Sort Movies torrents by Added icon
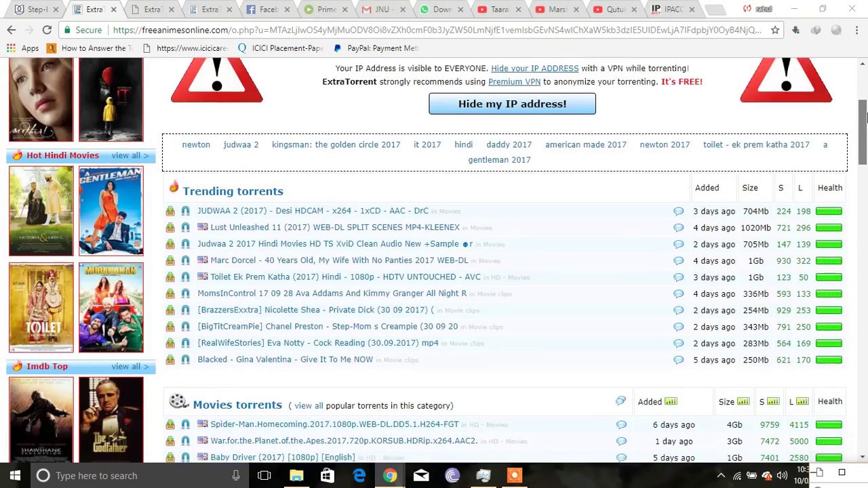Screen dimensions: 868x488 pyautogui.click(x=671, y=401)
